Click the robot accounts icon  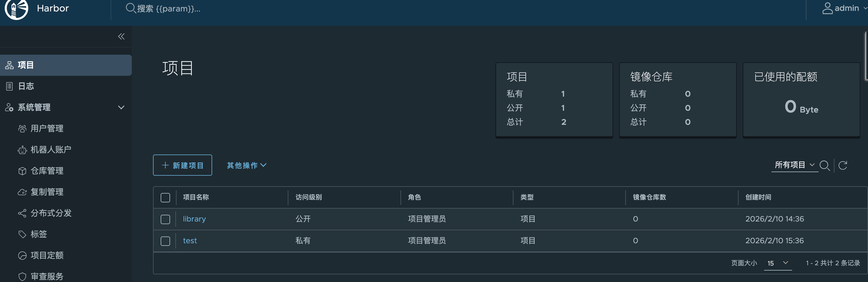(22, 150)
